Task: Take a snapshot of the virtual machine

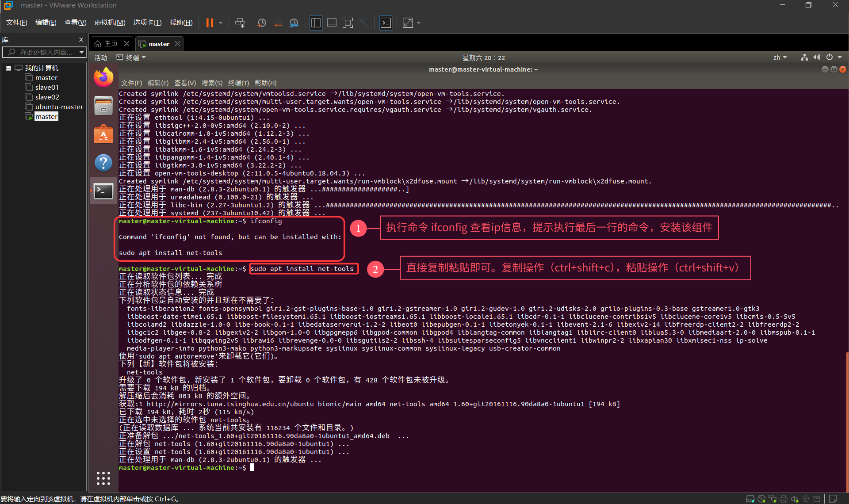Action: tap(261, 23)
